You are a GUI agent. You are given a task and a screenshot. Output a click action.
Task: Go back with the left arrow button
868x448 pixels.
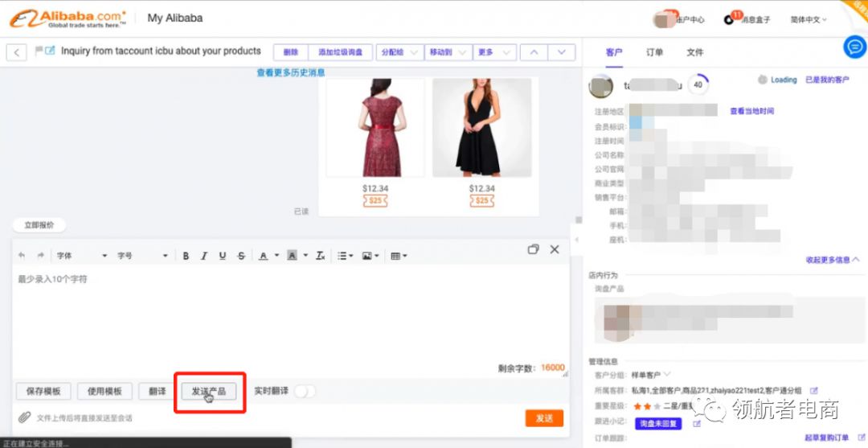point(17,52)
